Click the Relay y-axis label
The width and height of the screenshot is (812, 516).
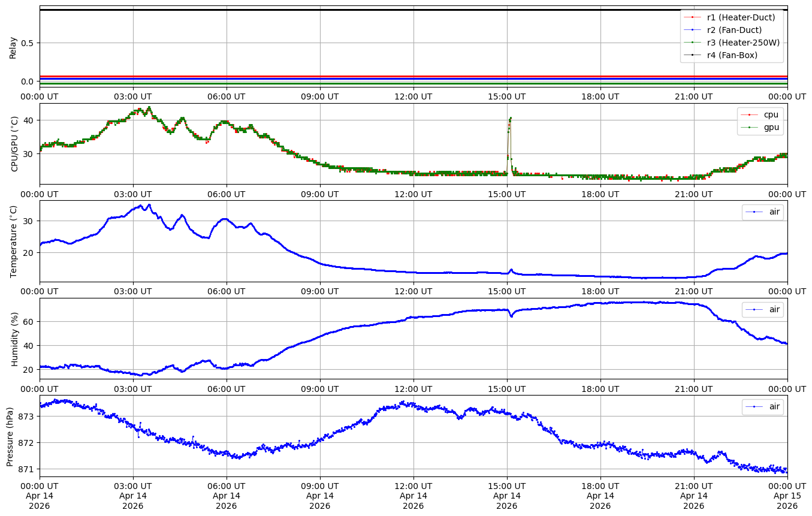point(13,47)
